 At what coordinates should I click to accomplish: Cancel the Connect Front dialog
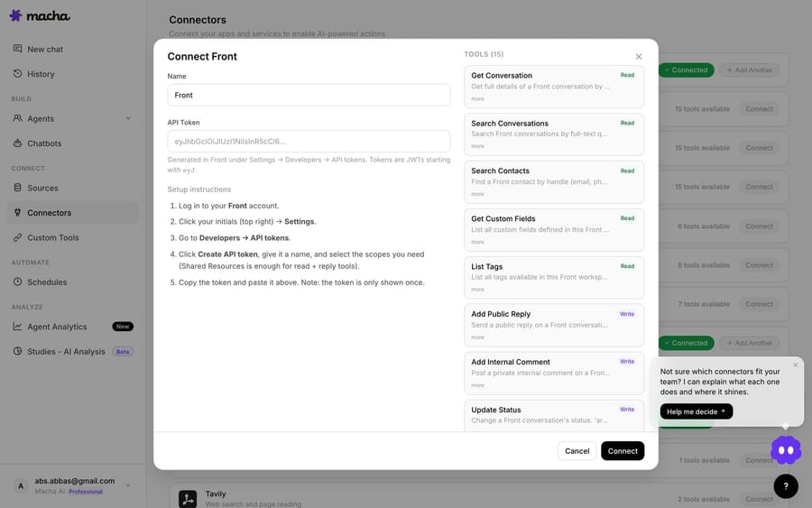pos(577,450)
